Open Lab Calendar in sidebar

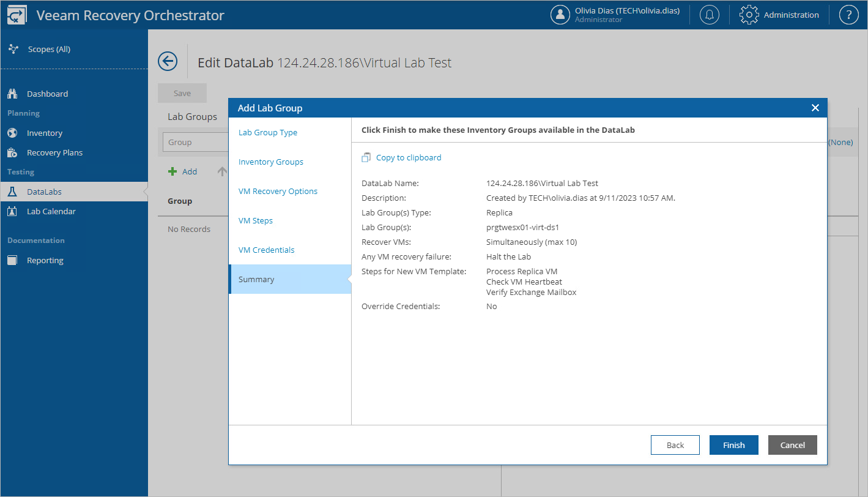point(51,211)
